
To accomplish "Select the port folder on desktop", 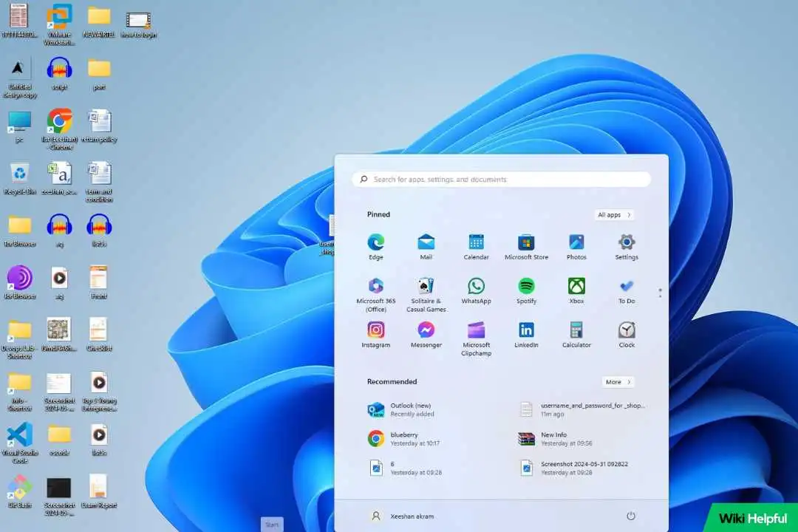I will (99, 74).
